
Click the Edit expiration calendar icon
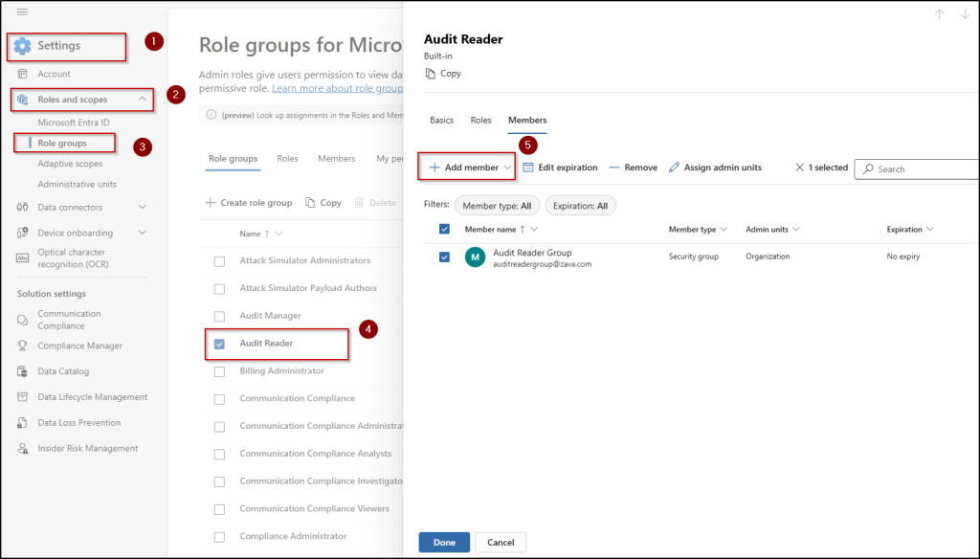(528, 168)
